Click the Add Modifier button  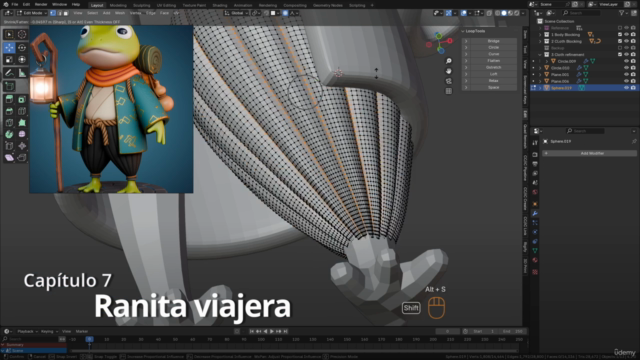(589, 153)
